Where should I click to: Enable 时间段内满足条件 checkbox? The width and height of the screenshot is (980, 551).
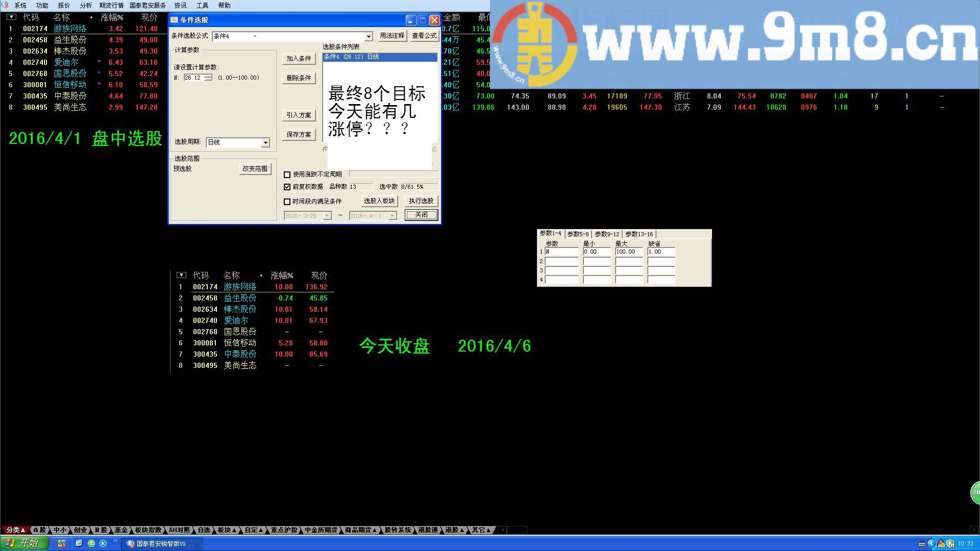click(x=287, y=202)
